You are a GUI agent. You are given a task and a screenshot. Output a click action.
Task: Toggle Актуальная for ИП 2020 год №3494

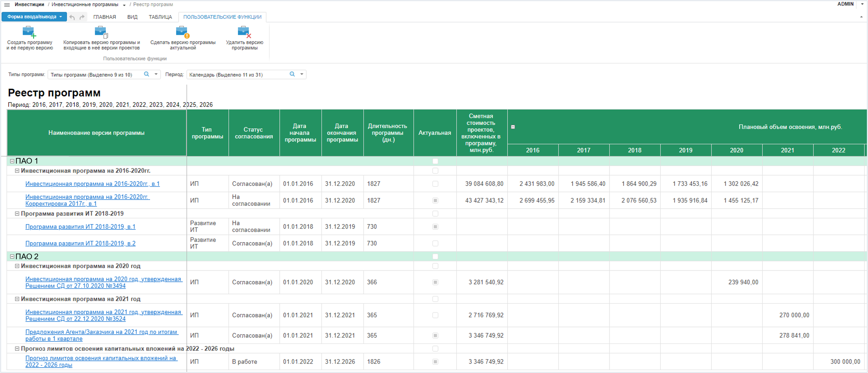click(x=435, y=282)
